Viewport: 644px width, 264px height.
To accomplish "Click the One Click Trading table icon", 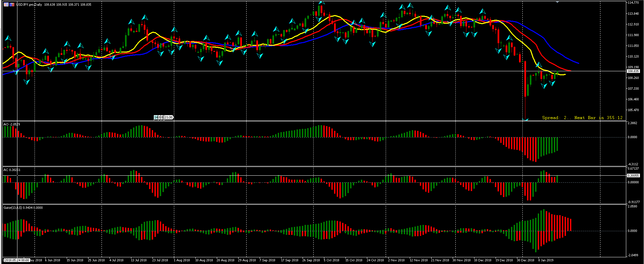I will click(x=6, y=5).
